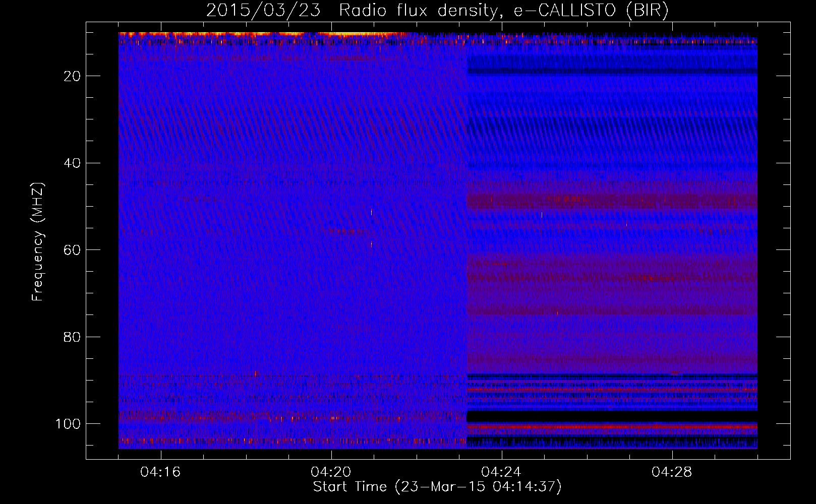Click the '04:16' time tick label
Viewport: 816px width, 504px height.
tap(160, 472)
